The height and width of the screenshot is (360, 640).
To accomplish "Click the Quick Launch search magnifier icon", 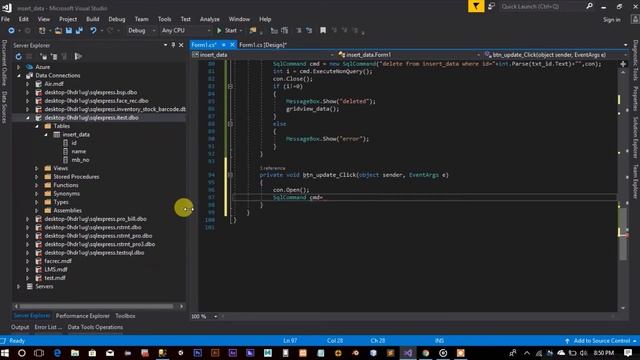I will pos(589,6).
